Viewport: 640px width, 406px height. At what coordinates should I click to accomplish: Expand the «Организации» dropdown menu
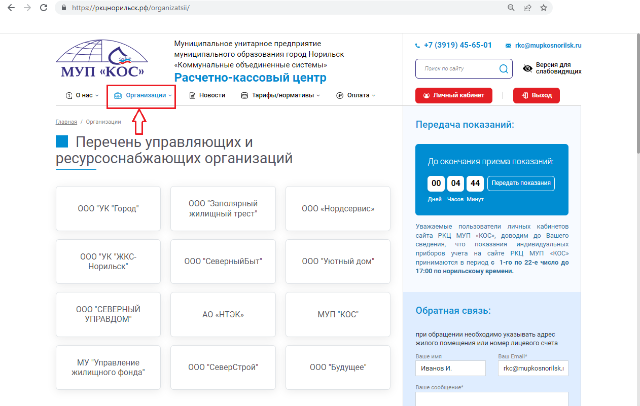click(141, 96)
